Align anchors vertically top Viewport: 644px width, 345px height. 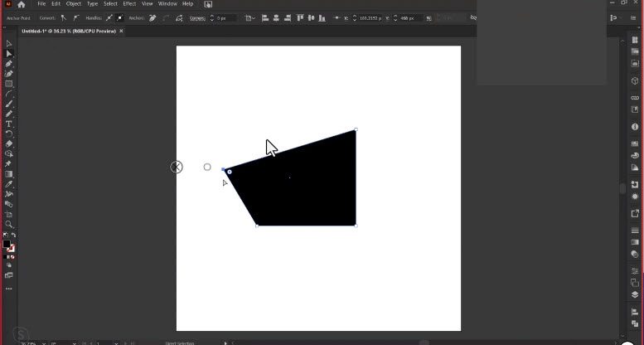(300, 17)
